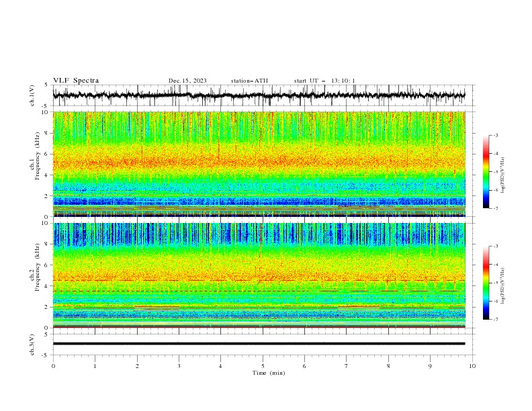
Task: Click tick label "1" on the Time axis
Action: pyautogui.click(x=95, y=366)
